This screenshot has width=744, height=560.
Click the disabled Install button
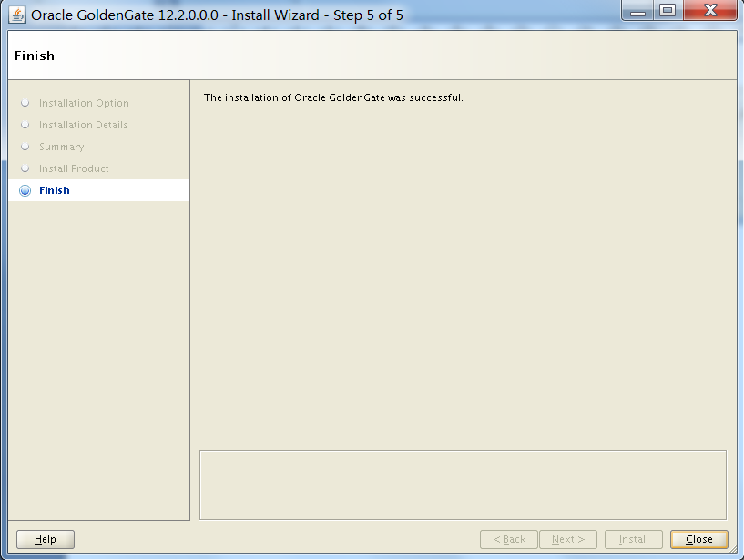634,539
